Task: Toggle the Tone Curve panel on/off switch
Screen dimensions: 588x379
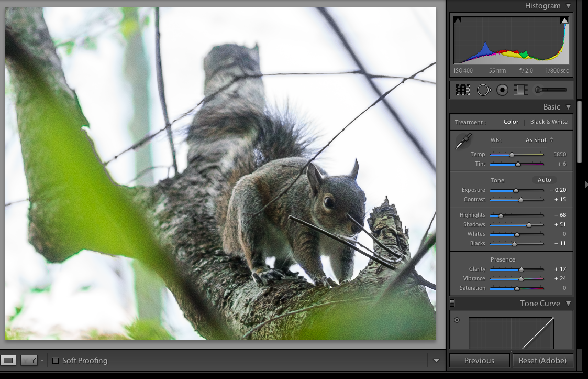Action: pyautogui.click(x=452, y=303)
